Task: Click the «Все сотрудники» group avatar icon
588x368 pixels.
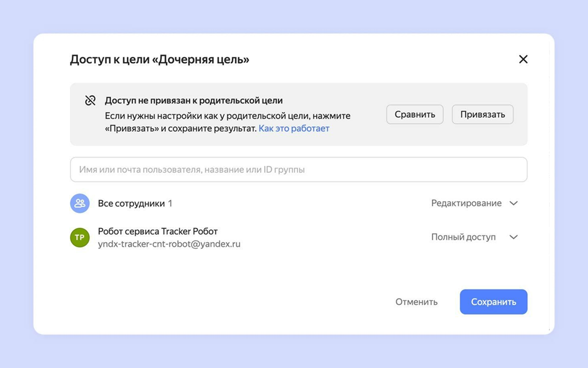Action: click(79, 203)
